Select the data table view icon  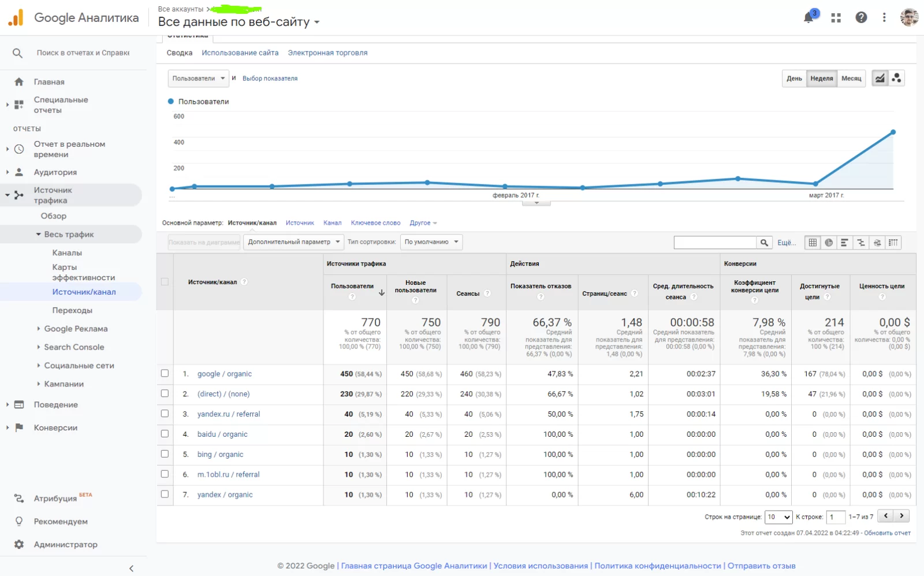(813, 243)
